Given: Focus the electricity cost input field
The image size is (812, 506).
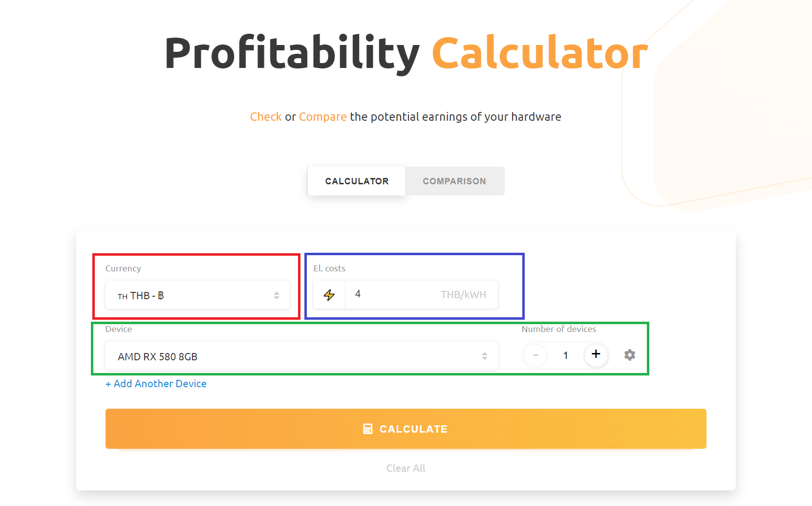Looking at the screenshot, I should [x=421, y=294].
